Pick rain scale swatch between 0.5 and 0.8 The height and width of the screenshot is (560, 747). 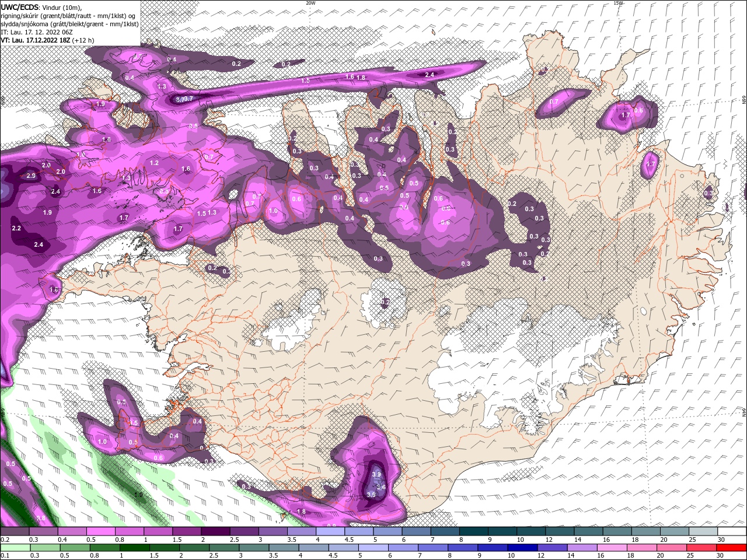(x=75, y=547)
